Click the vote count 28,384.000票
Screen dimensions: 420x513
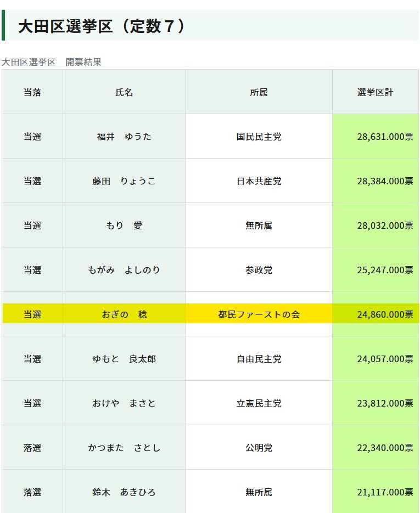coord(385,181)
